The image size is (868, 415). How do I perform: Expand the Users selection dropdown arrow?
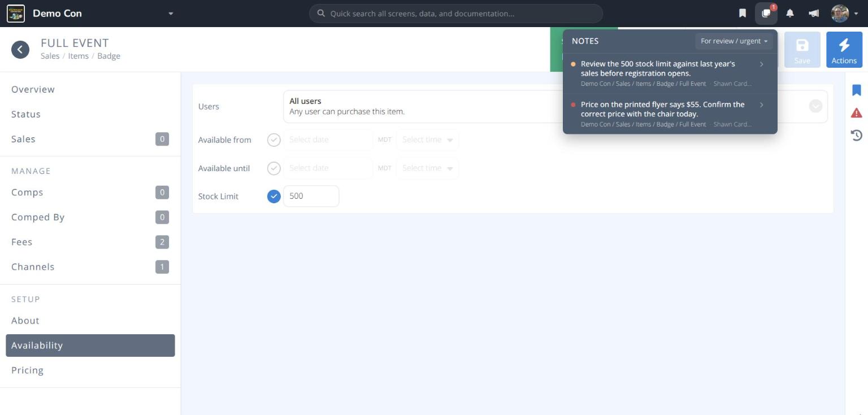(815, 106)
